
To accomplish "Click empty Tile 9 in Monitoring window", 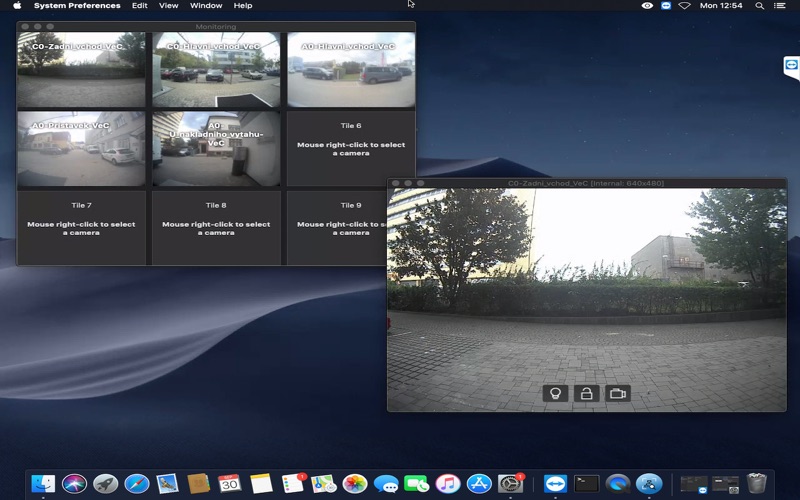I will coord(337,228).
